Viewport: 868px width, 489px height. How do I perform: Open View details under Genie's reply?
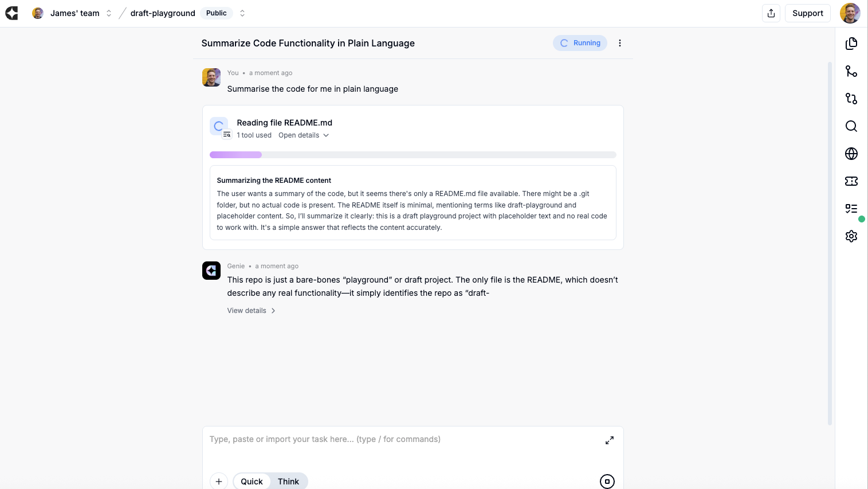251,311
